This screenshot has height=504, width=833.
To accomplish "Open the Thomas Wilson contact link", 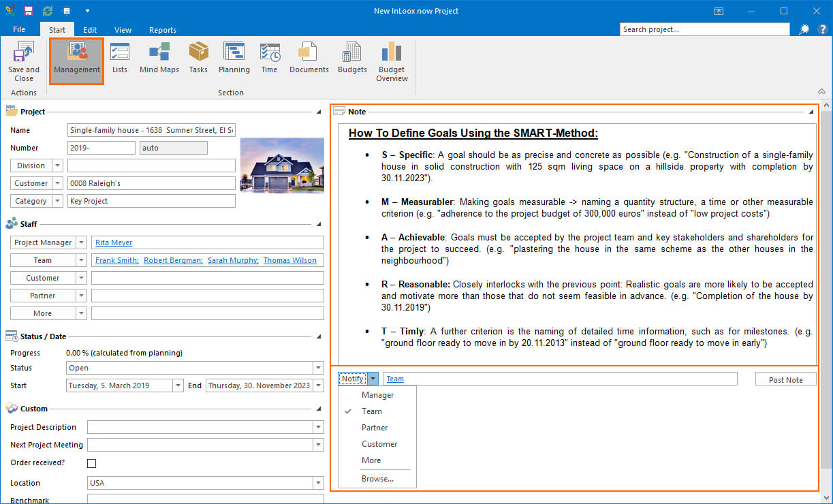I will (290, 260).
